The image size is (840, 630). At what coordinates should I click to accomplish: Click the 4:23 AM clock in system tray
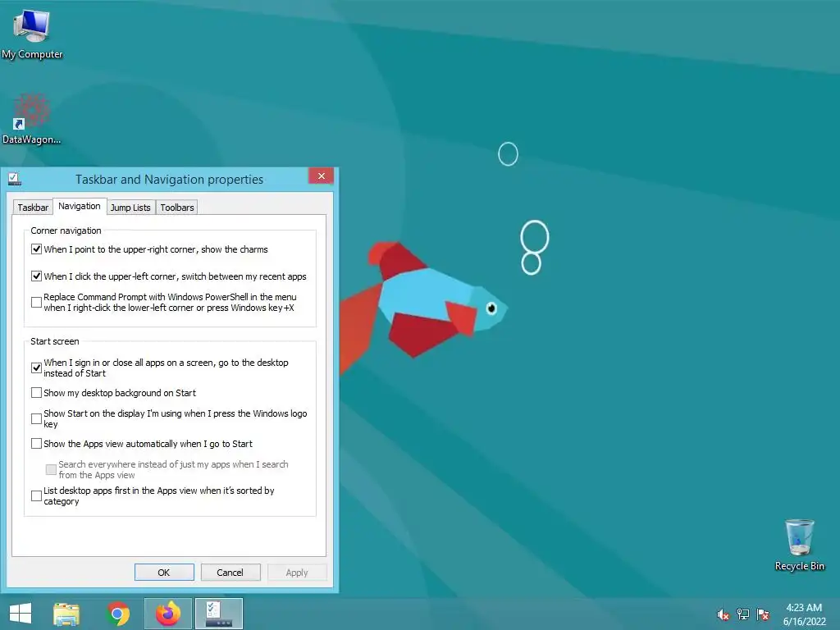804,608
